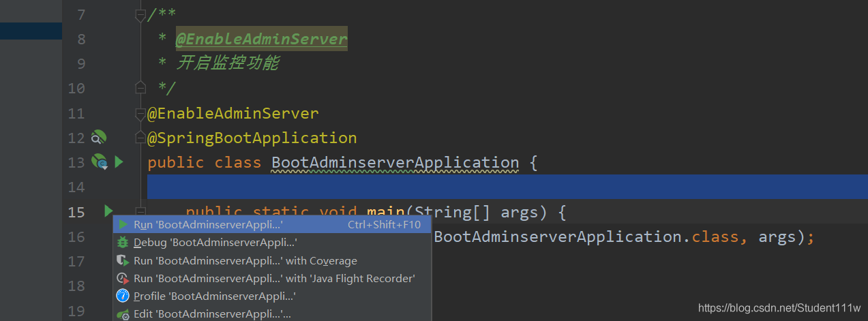Run 'BootAdminserverAppli...' from context menu
The width and height of the screenshot is (868, 321).
(x=271, y=224)
